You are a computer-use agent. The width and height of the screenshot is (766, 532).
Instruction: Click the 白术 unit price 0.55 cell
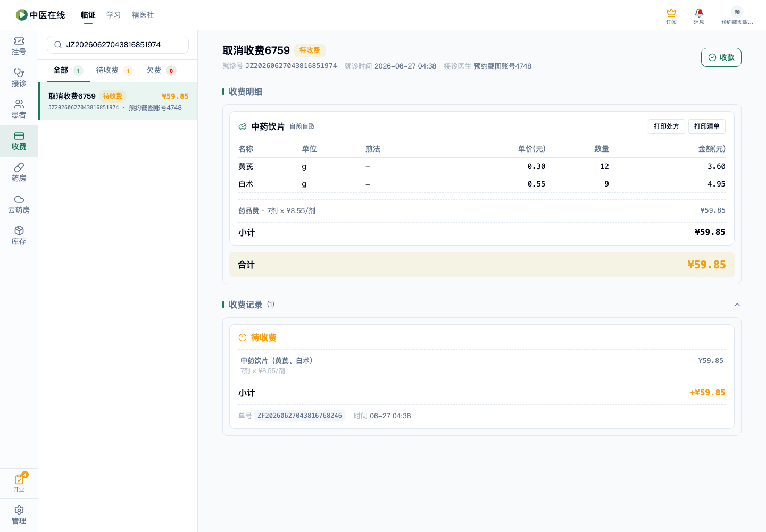pyautogui.click(x=536, y=184)
